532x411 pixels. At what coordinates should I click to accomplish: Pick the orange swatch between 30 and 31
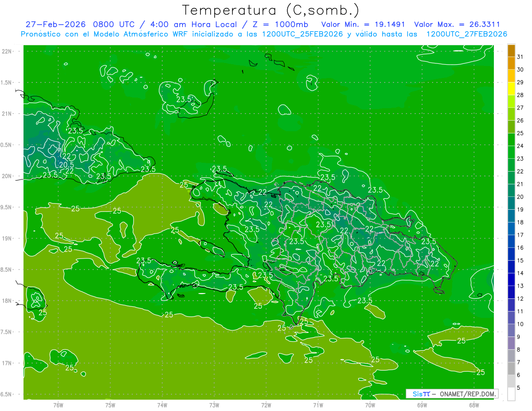click(511, 63)
